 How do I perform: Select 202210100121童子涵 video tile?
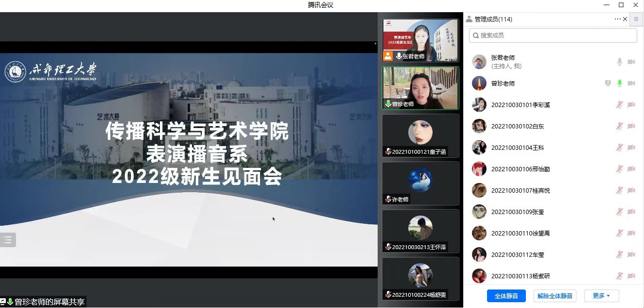click(x=420, y=136)
